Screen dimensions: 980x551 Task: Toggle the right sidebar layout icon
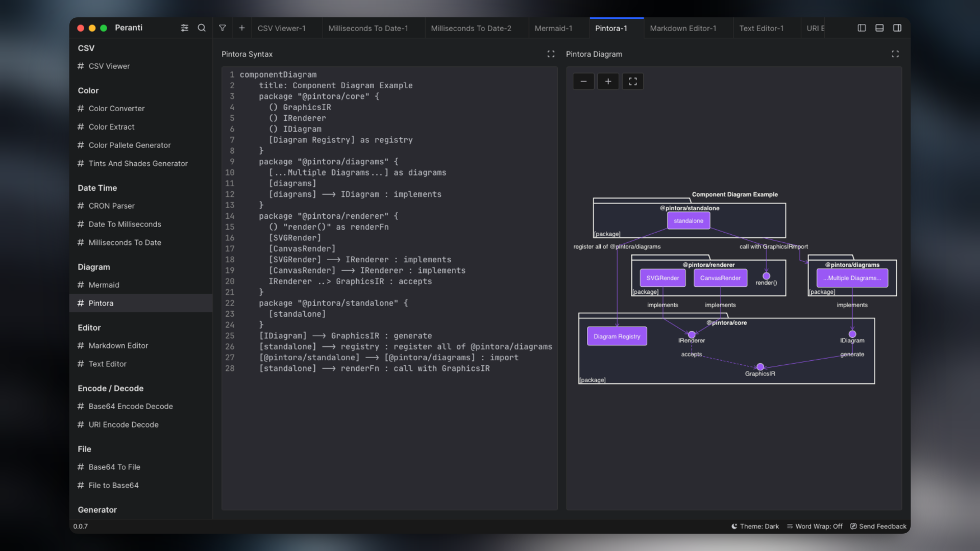coord(897,28)
